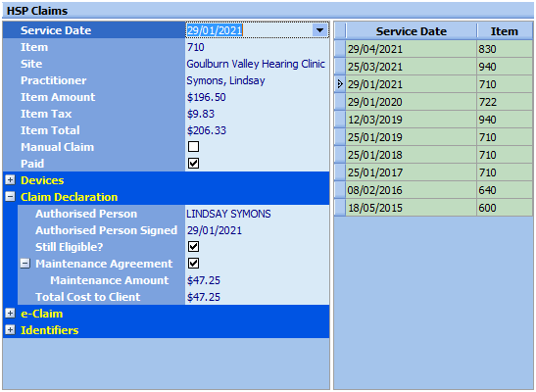The width and height of the screenshot is (536, 392).
Task: Uncheck the Maintenance Agreement checkbox
Action: 193,264
